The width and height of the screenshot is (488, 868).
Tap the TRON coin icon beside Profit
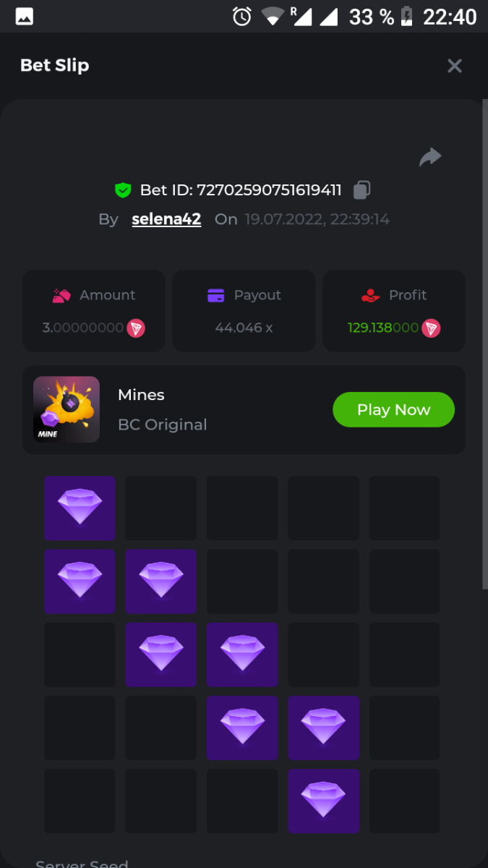pyautogui.click(x=432, y=328)
